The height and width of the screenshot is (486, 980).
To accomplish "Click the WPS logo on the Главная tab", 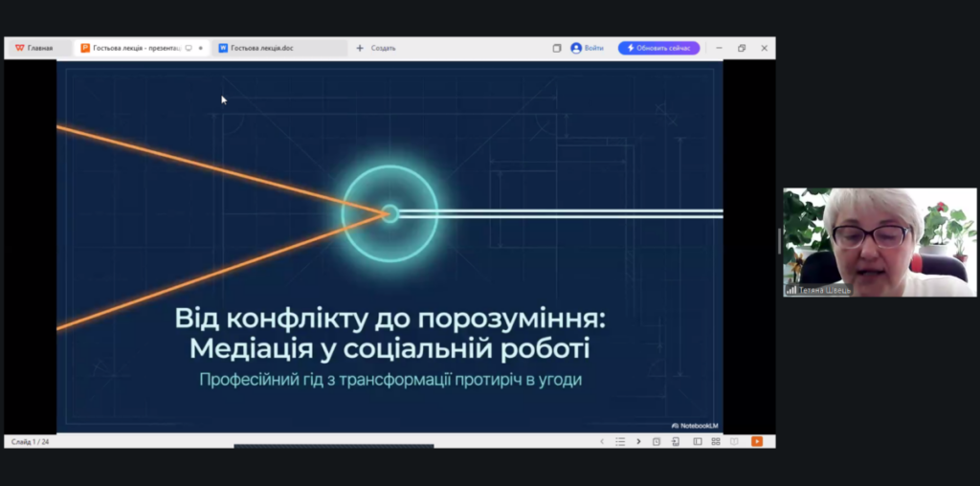I will (x=19, y=48).
